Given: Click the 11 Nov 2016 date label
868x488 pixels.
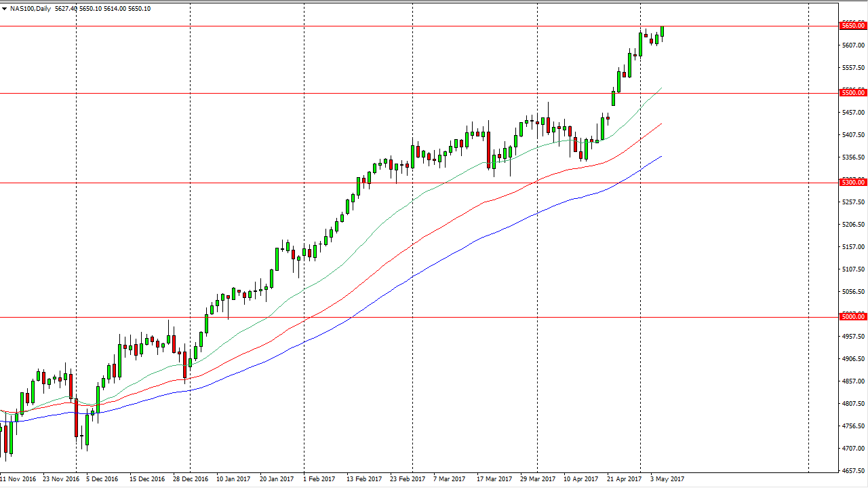Looking at the screenshot, I should pos(17,478).
